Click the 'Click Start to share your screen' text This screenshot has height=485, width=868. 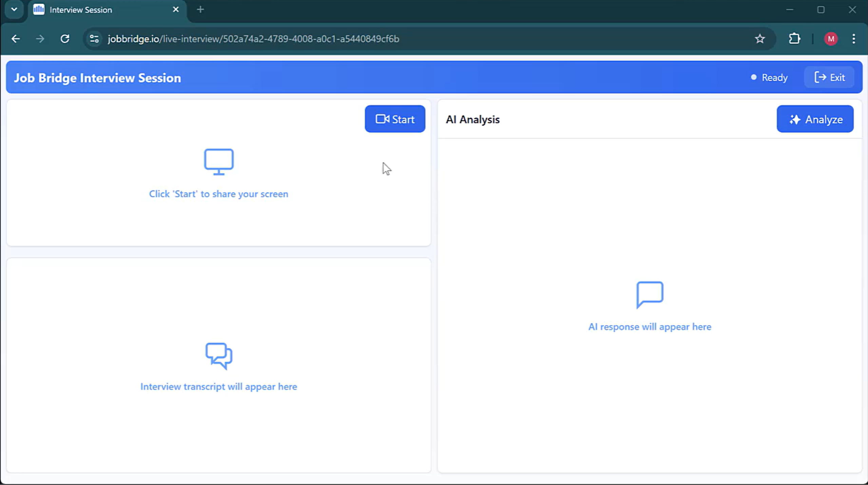point(219,194)
